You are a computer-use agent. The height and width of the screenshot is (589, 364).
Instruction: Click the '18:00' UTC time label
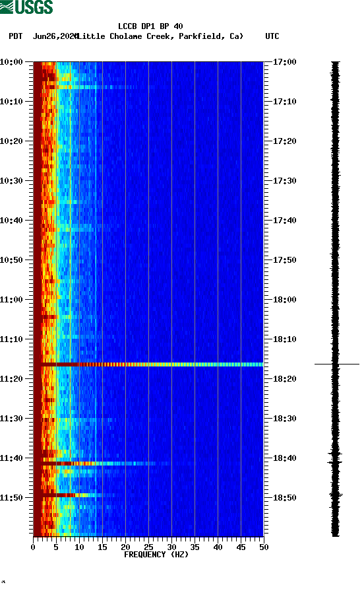pos(284,299)
